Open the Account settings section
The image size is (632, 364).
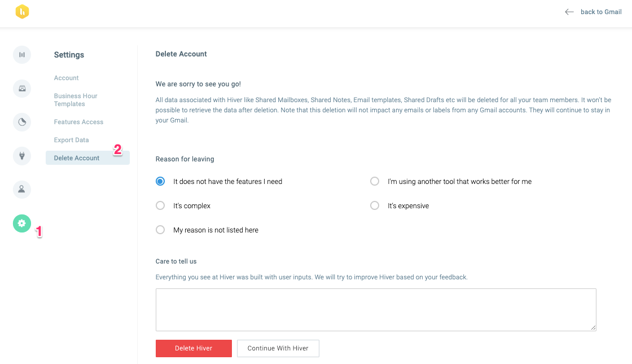click(x=66, y=78)
